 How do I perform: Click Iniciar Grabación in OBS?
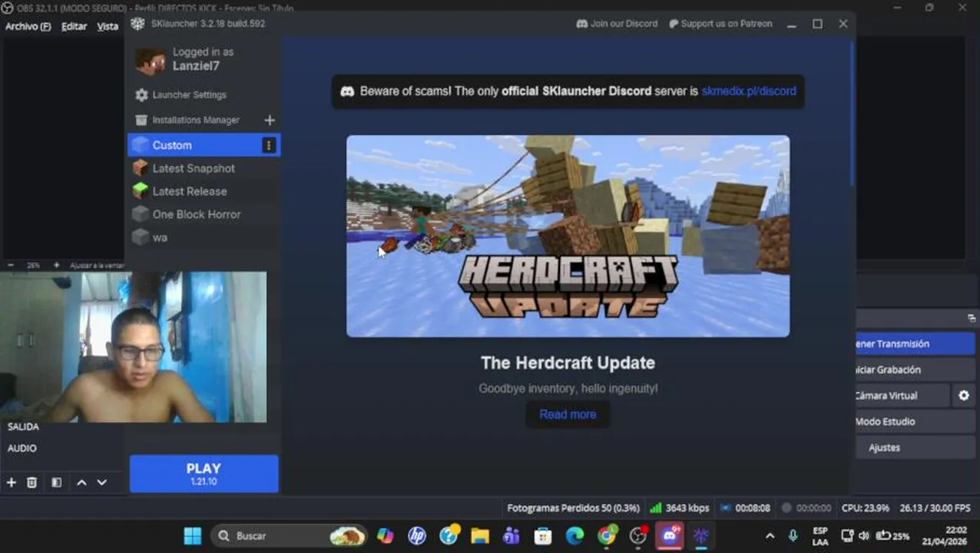[x=915, y=369]
